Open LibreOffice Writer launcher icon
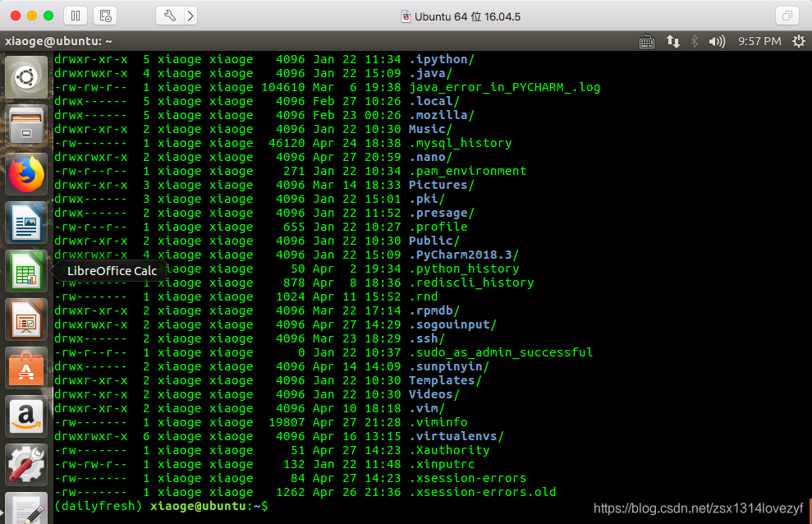 click(x=26, y=223)
